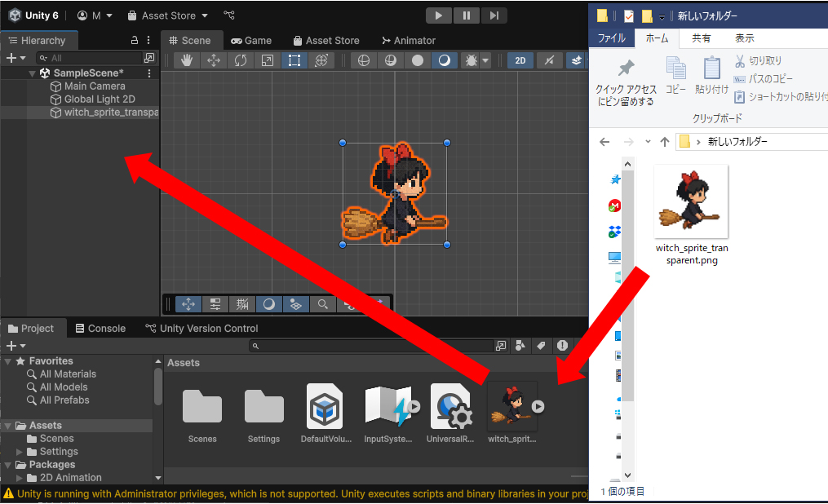Image resolution: width=828 pixels, height=504 pixels.
Task: Toggle the overlay settings sliders button
Action: click(x=215, y=304)
